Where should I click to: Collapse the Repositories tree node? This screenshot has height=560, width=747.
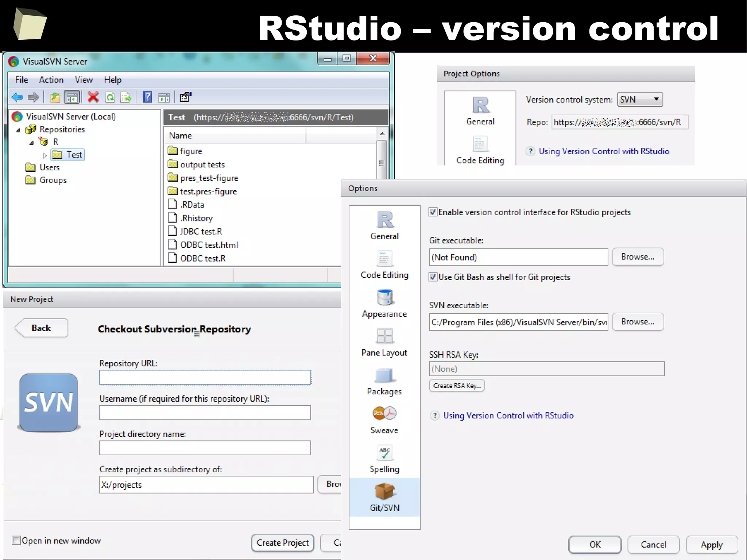(x=18, y=130)
